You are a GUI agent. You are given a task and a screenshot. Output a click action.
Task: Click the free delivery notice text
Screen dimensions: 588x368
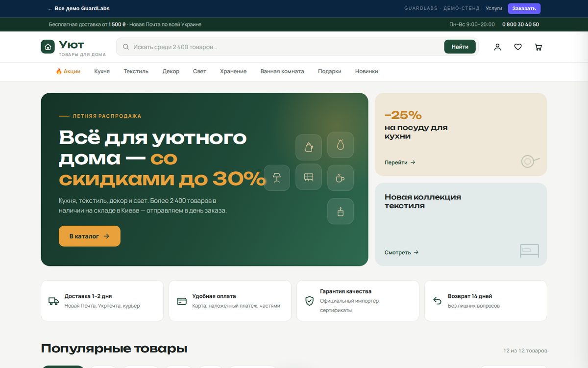(x=125, y=24)
